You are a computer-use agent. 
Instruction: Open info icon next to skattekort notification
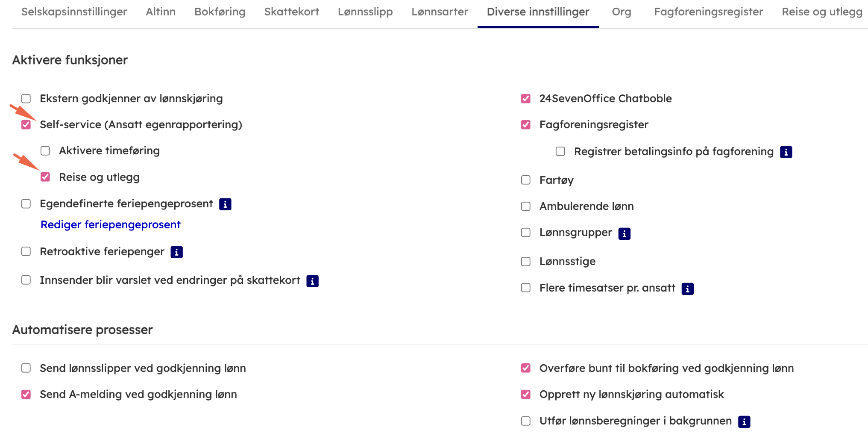click(312, 281)
